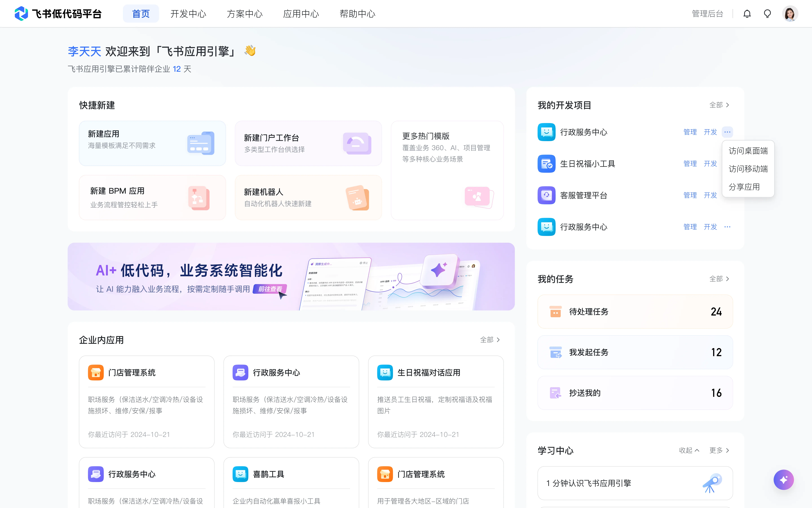Open the user avatar menu
812x508 pixels.
point(790,14)
